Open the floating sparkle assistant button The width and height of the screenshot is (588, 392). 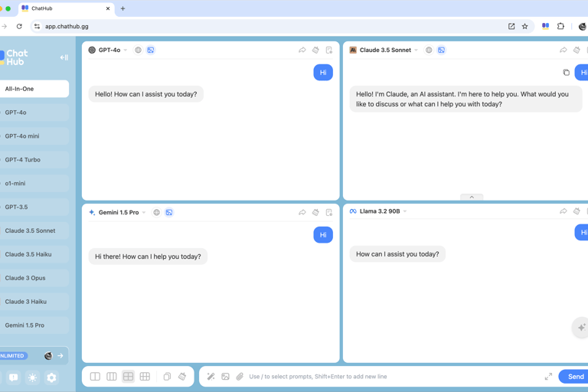(x=580, y=328)
